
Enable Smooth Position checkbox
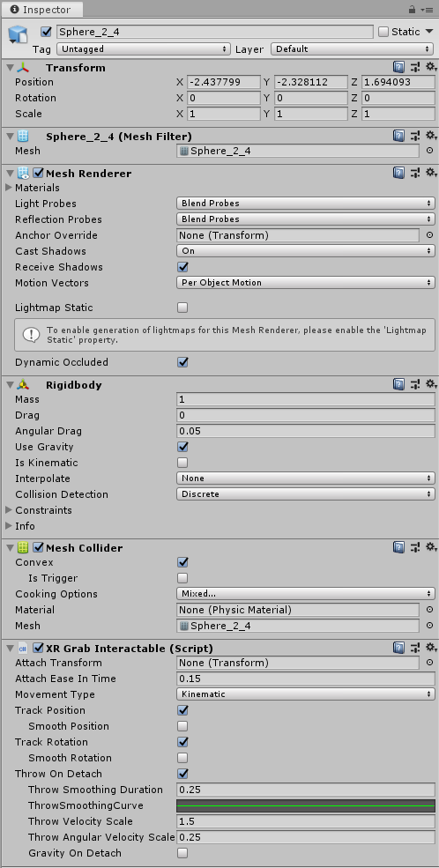(182, 726)
